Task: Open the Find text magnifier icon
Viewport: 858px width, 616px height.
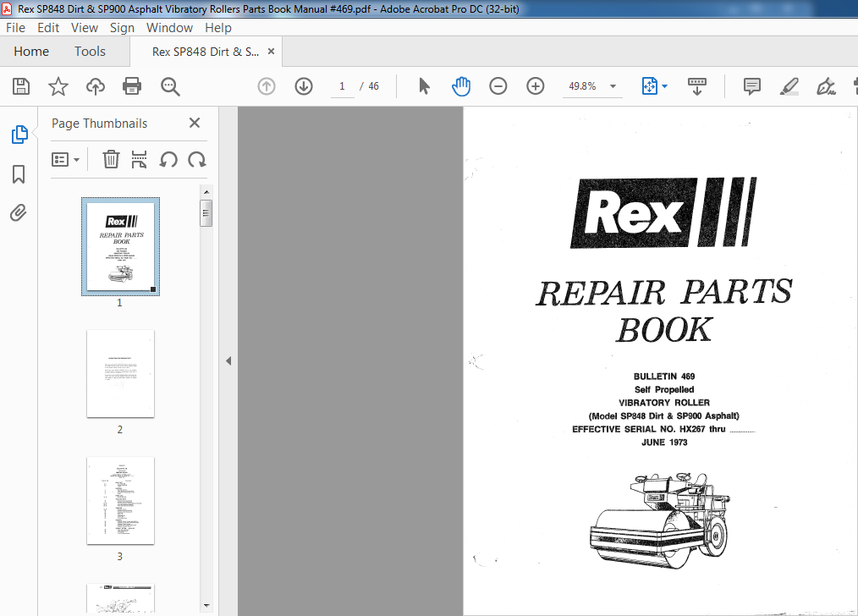Action: (x=170, y=86)
